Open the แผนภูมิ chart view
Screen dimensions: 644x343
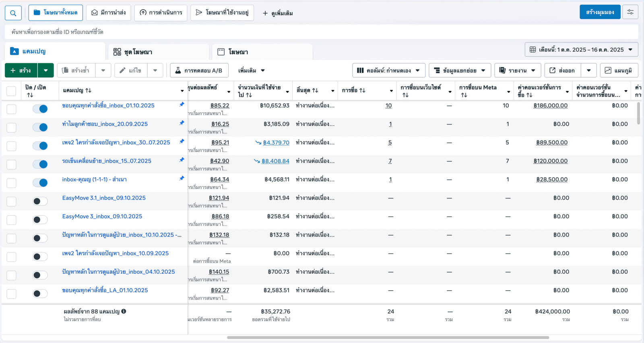click(619, 70)
